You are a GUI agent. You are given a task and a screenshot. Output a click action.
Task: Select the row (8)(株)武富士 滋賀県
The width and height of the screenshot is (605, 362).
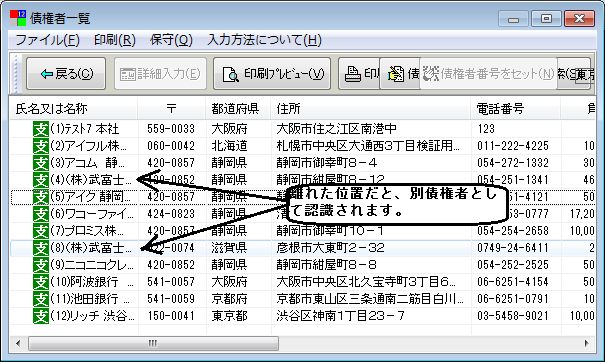(x=302, y=248)
